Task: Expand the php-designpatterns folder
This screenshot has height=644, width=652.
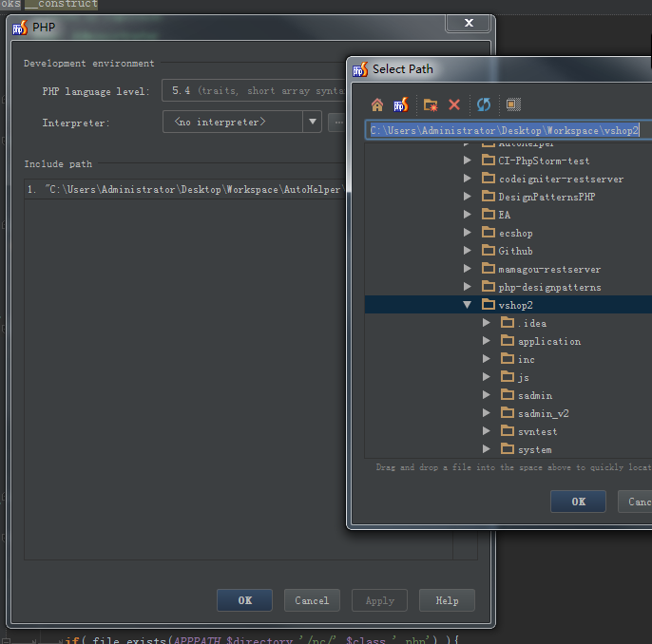Action: pos(468,287)
